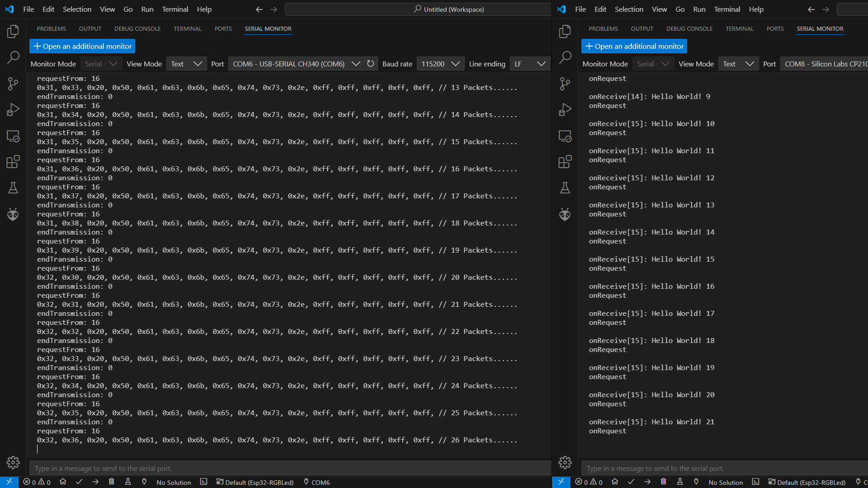
Task: Click Open an additional monitor in left window
Action: point(82,46)
